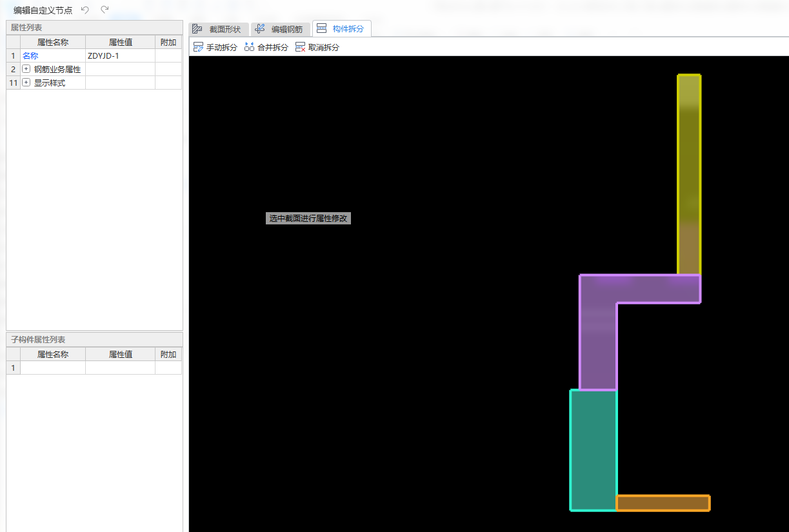Click the redo arrow icon

click(x=105, y=10)
